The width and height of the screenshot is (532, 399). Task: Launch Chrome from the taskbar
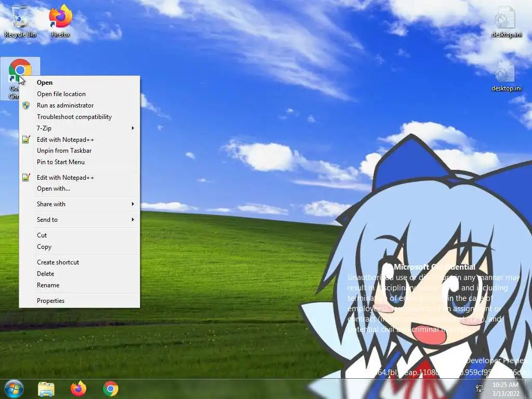[111, 389]
